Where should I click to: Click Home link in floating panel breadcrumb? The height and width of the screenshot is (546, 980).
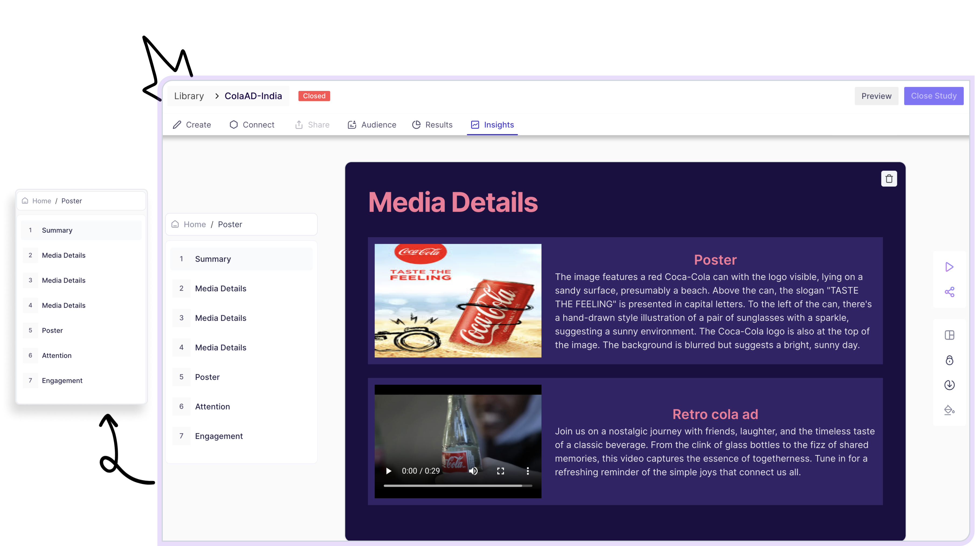(x=42, y=201)
